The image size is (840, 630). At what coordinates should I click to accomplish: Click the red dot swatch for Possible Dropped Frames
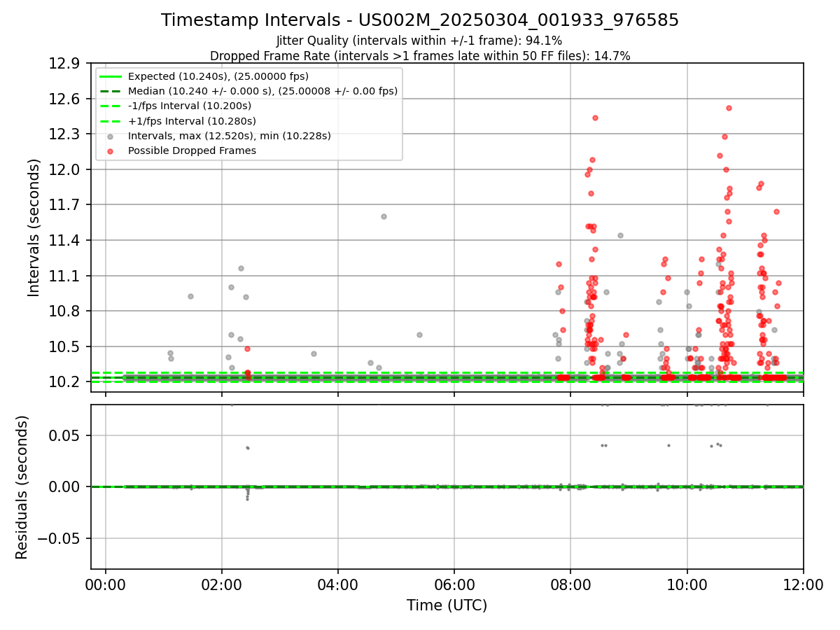[x=110, y=150]
